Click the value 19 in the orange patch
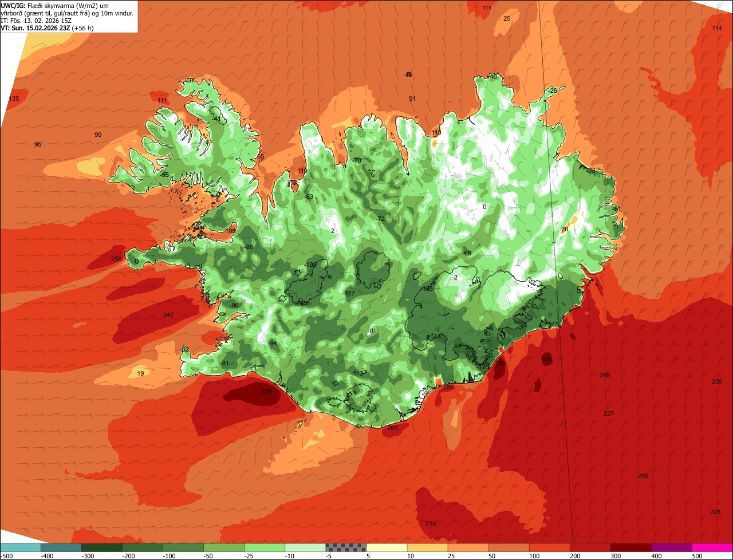733x560 pixels. click(x=141, y=374)
